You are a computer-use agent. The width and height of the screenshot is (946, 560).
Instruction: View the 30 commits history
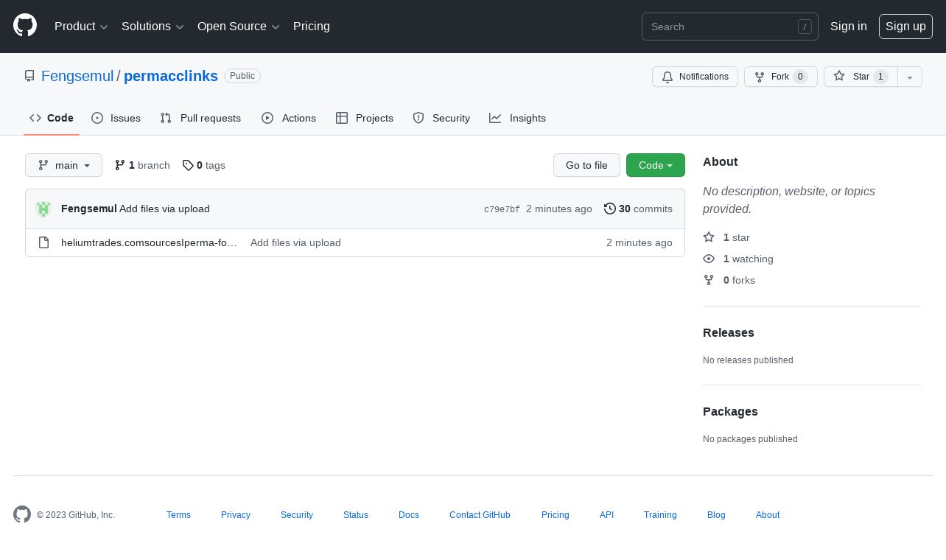638,209
